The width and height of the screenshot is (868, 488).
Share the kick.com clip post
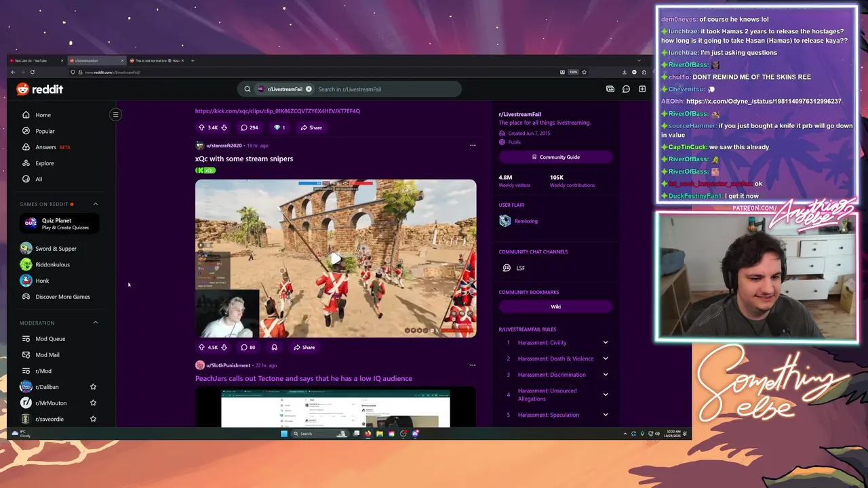[x=311, y=127]
